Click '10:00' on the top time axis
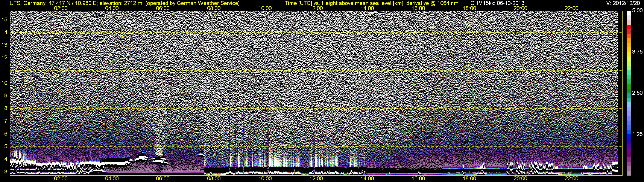The height and width of the screenshot is (182, 644). tap(265, 8)
